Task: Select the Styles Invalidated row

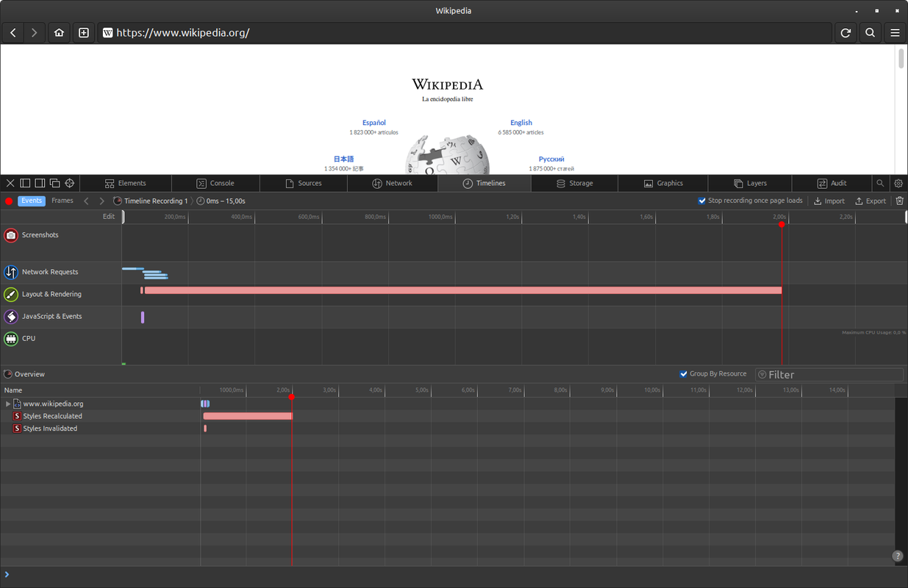Action: [x=100, y=429]
